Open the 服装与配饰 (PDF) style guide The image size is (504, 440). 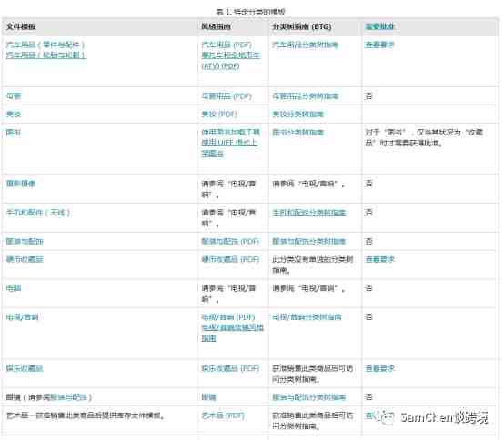tap(230, 241)
